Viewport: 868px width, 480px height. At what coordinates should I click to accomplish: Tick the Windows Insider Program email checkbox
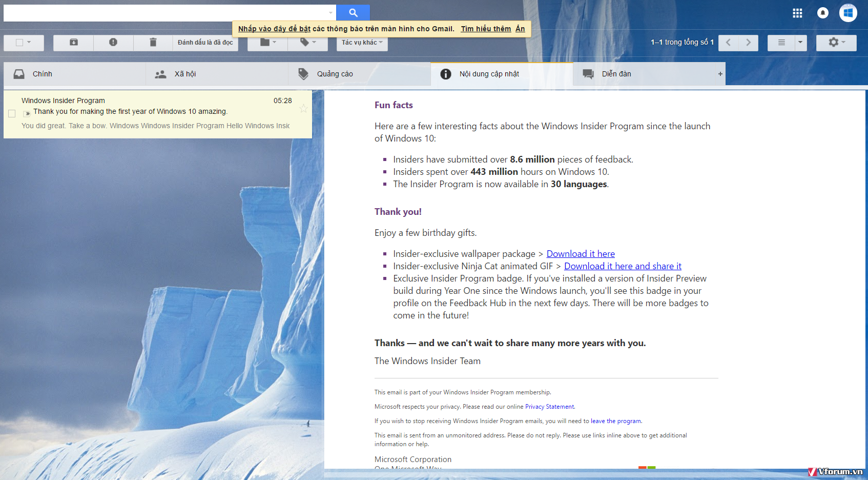click(x=12, y=113)
